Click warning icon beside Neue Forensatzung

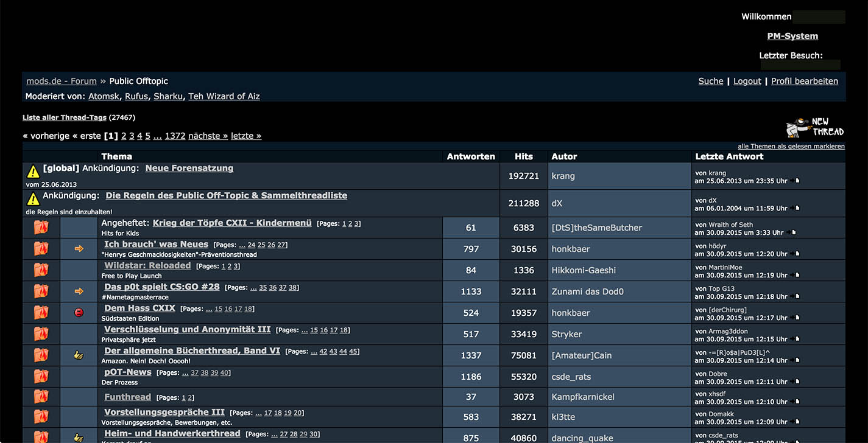point(33,172)
